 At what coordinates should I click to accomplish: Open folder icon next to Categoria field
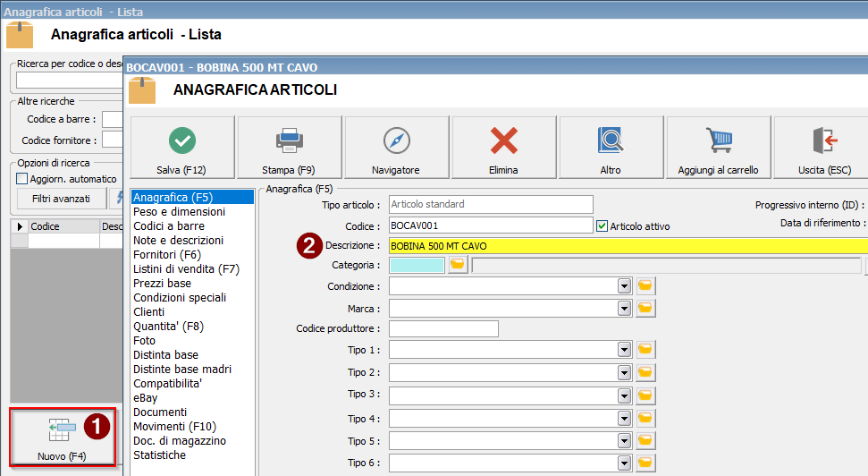pos(458,265)
